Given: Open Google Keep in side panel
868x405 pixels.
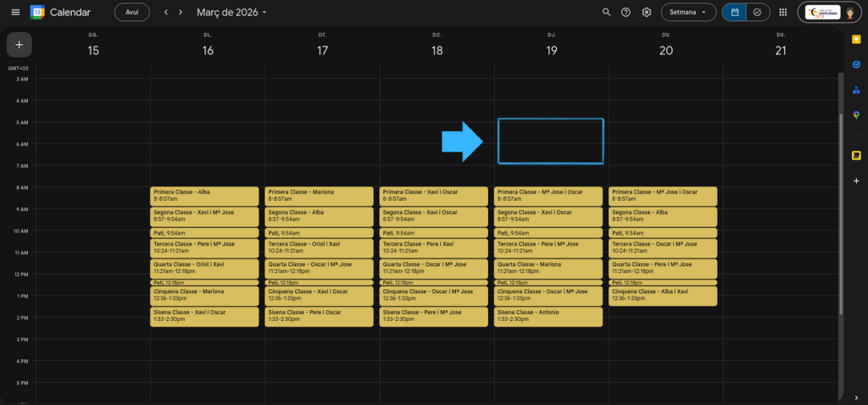Looking at the screenshot, I should [x=856, y=39].
